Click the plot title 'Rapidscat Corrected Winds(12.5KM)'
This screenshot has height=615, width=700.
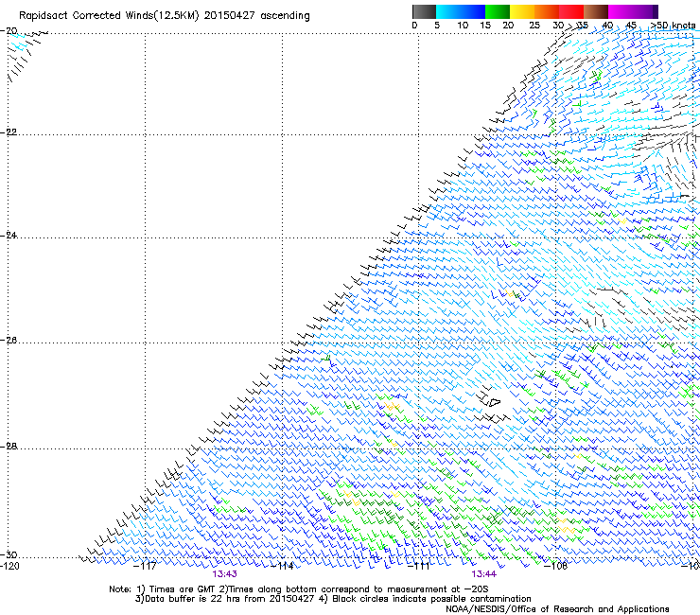pos(109,16)
